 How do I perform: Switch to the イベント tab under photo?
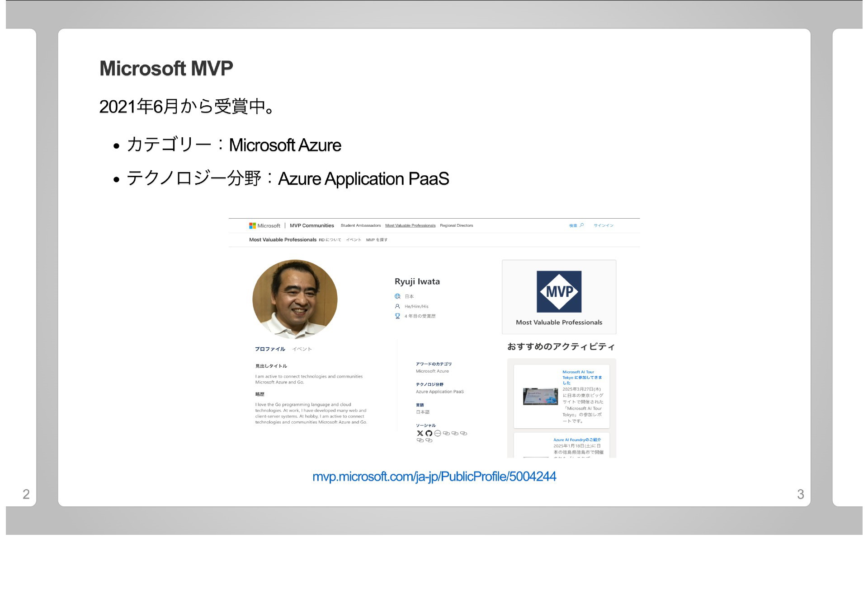(302, 349)
